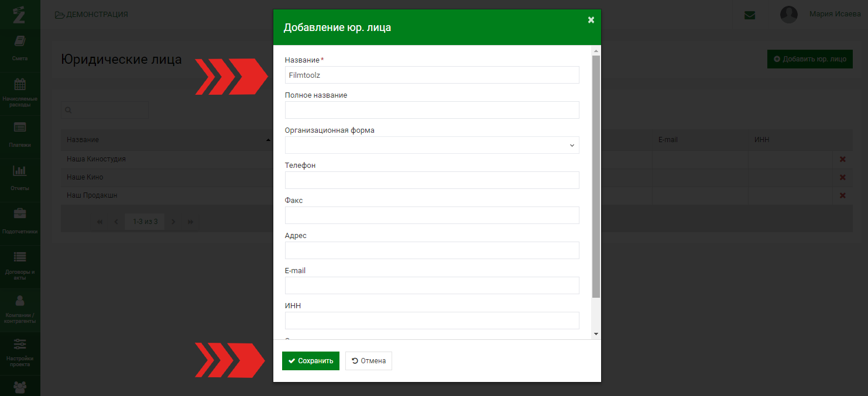
Task: Open the people icon at sidebar bottom
Action: click(x=20, y=386)
